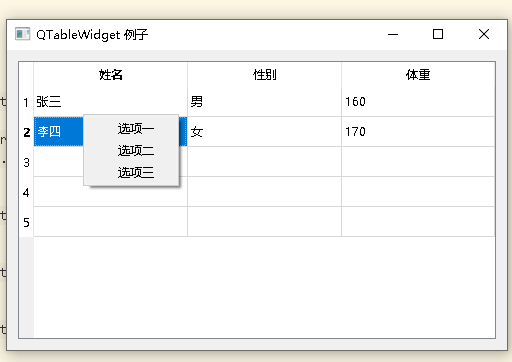
Task: Select the cell with weight 170
Action: (x=418, y=132)
